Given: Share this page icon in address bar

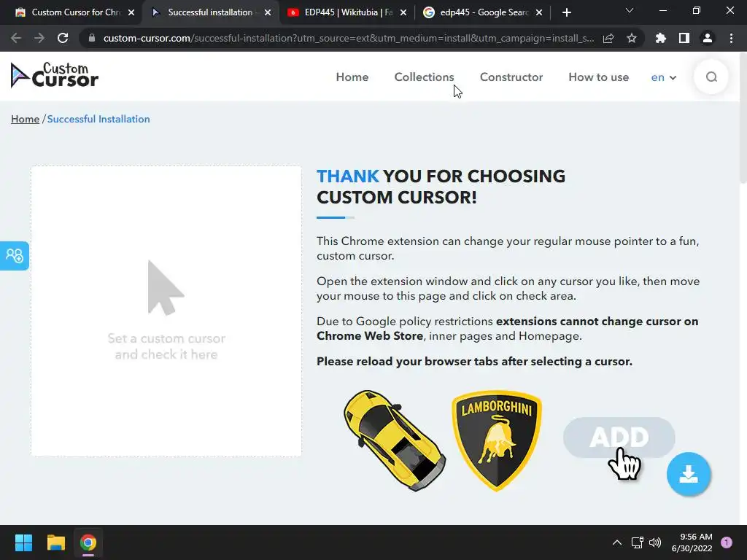Looking at the screenshot, I should [x=608, y=38].
